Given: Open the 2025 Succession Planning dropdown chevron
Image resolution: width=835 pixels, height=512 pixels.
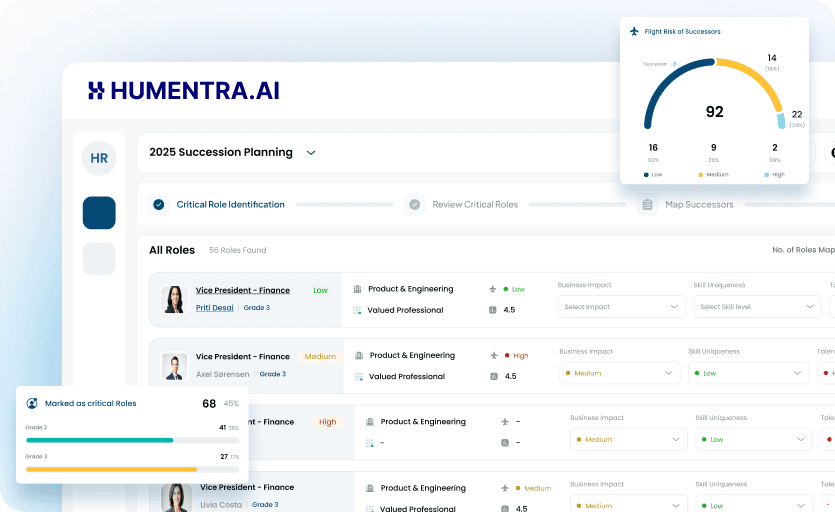Looking at the screenshot, I should tap(311, 153).
